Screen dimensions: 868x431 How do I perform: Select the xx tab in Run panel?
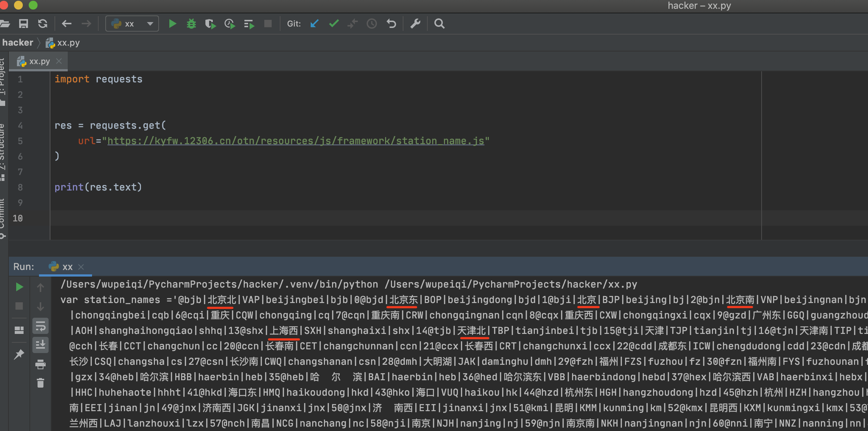[x=66, y=267]
